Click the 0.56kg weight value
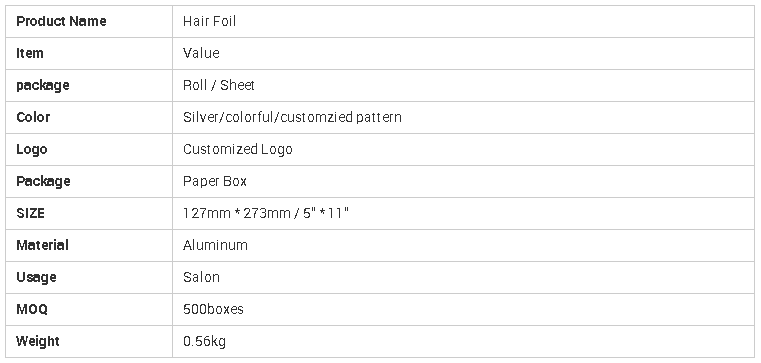 (204, 342)
